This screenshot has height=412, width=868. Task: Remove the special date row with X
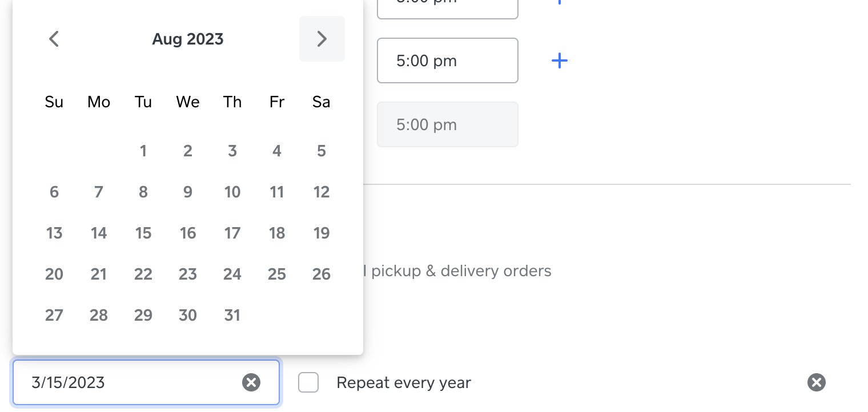click(x=816, y=382)
